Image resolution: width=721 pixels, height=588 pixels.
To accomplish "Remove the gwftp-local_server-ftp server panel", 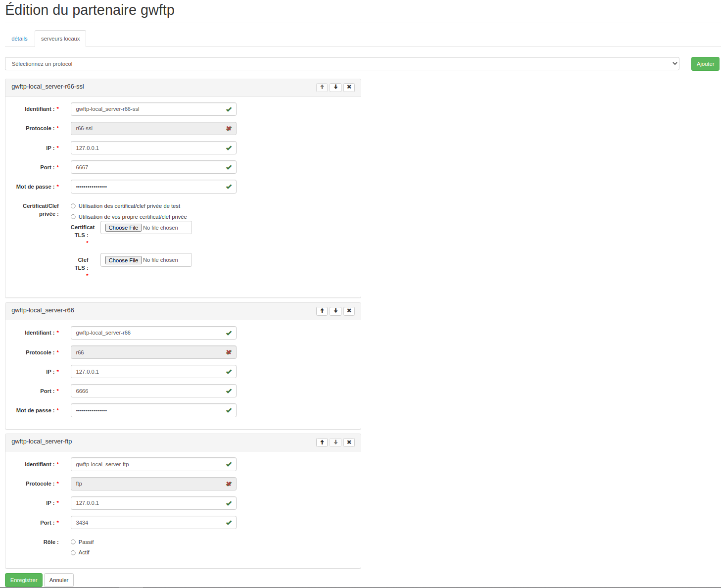I will 349,442.
